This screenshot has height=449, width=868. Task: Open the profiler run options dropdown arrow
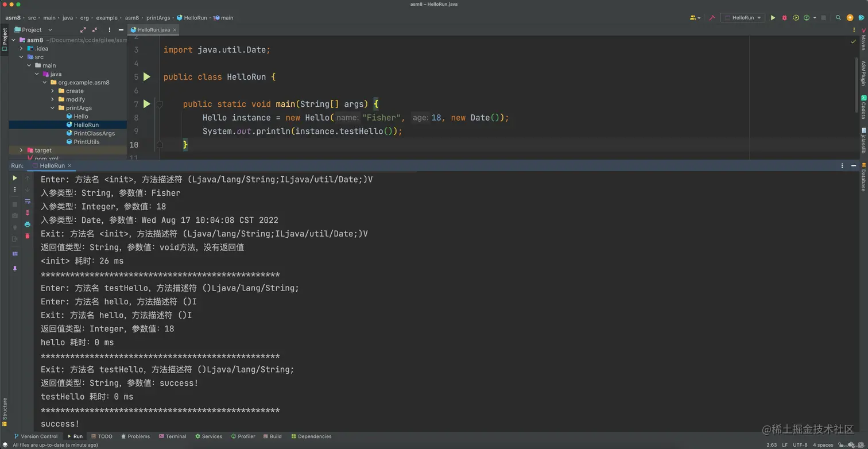pyautogui.click(x=815, y=18)
